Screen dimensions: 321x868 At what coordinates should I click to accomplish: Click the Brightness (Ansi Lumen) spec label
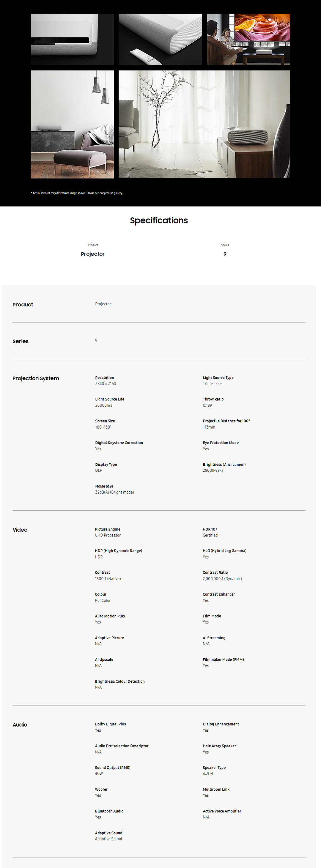[x=224, y=465]
